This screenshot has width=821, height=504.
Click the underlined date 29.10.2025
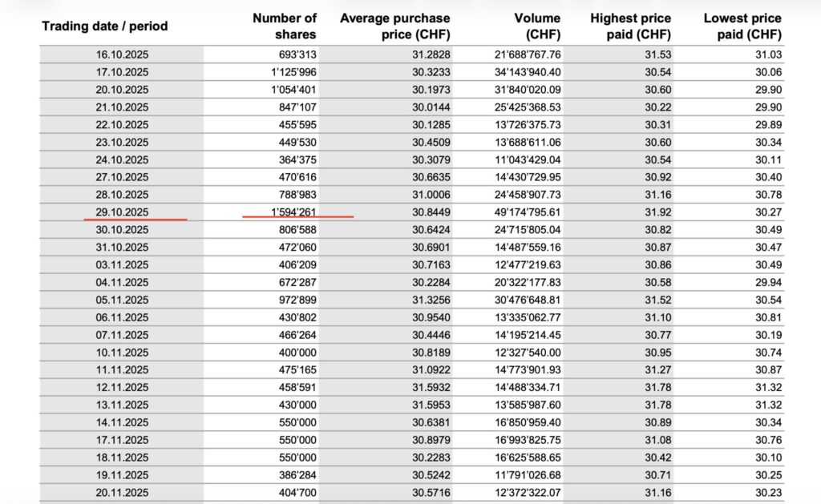(x=120, y=212)
